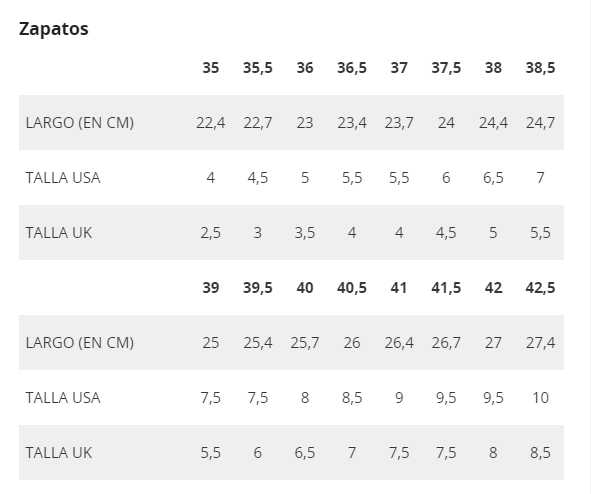Click USA size 10 cell
The width and height of the screenshot is (591, 494).
coord(540,398)
